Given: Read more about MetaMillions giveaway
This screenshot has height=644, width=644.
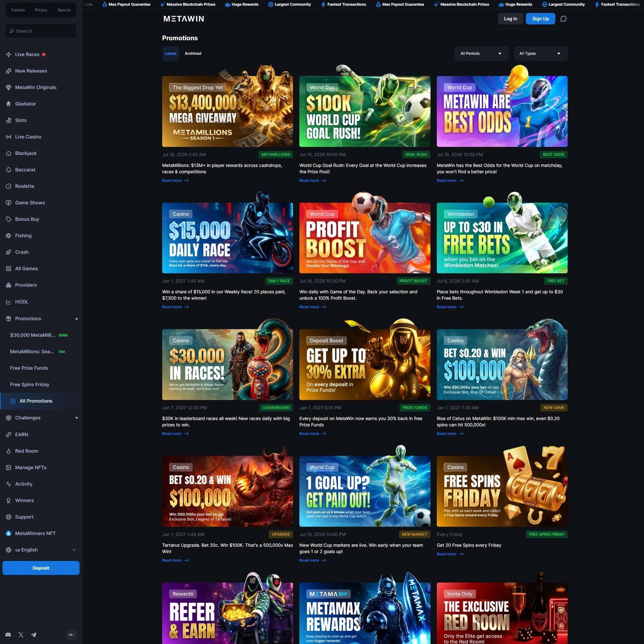Looking at the screenshot, I should [175, 181].
